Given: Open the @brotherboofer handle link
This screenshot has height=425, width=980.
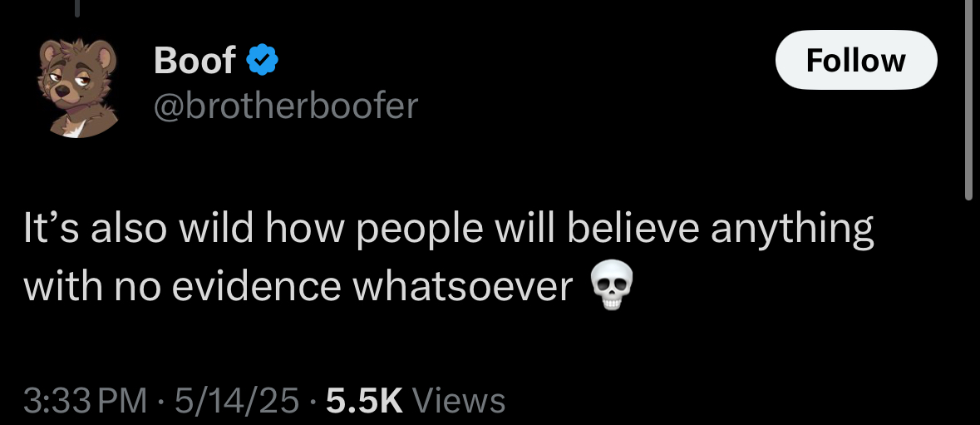Looking at the screenshot, I should [x=286, y=106].
